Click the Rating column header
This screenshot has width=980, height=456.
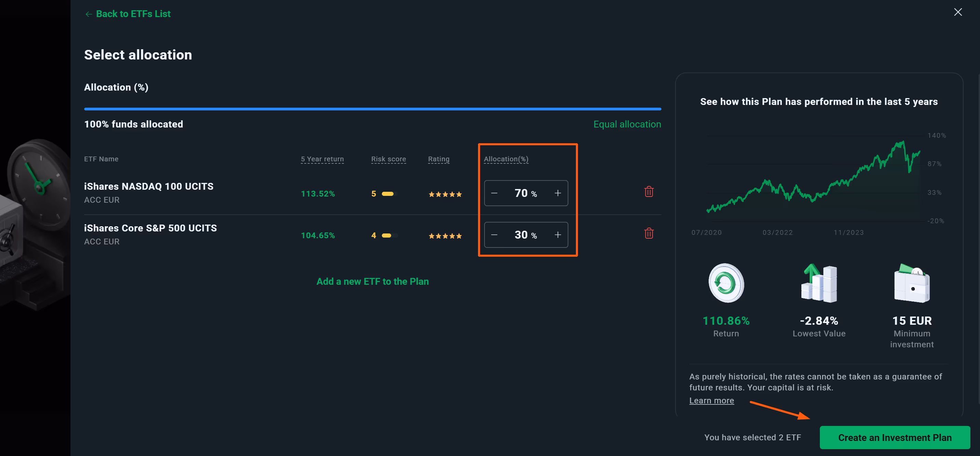[x=439, y=159]
